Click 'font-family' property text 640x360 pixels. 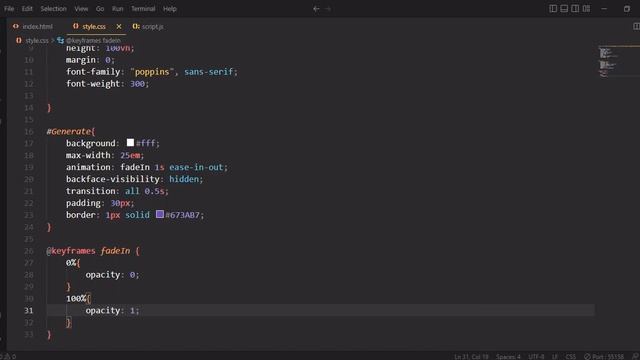pyautogui.click(x=93, y=72)
